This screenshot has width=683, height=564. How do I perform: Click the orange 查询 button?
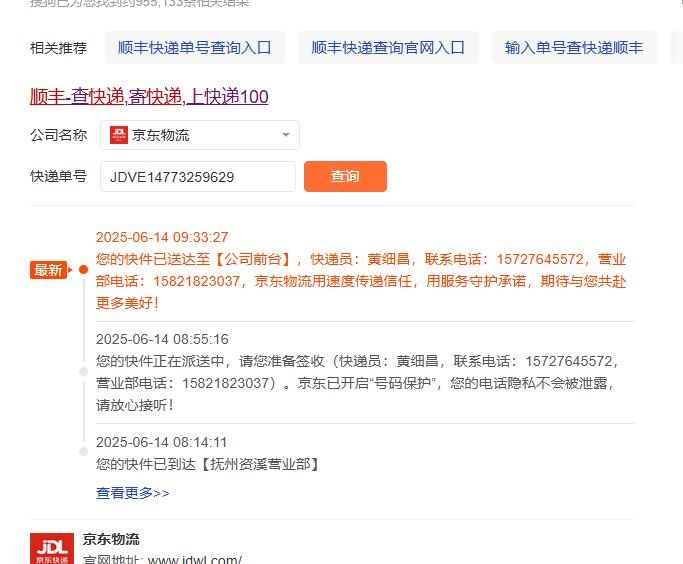pyautogui.click(x=345, y=176)
